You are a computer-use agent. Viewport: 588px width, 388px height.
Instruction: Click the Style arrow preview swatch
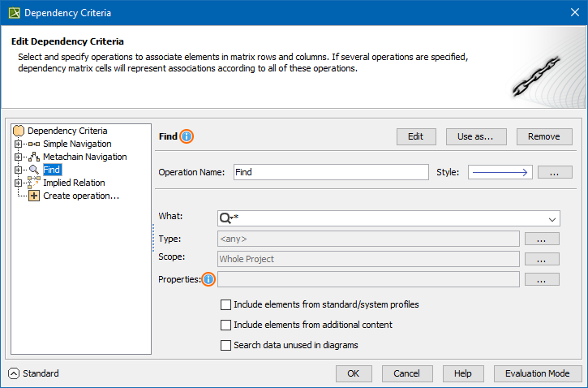[500, 172]
